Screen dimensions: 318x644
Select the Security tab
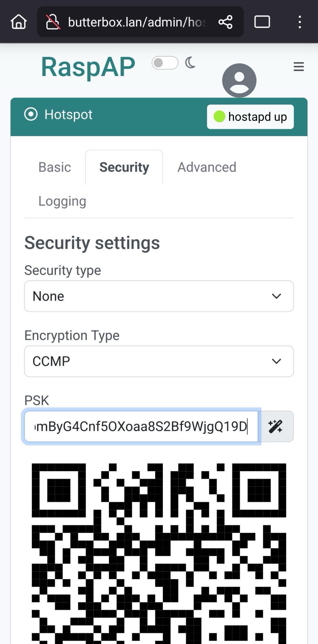[124, 167]
